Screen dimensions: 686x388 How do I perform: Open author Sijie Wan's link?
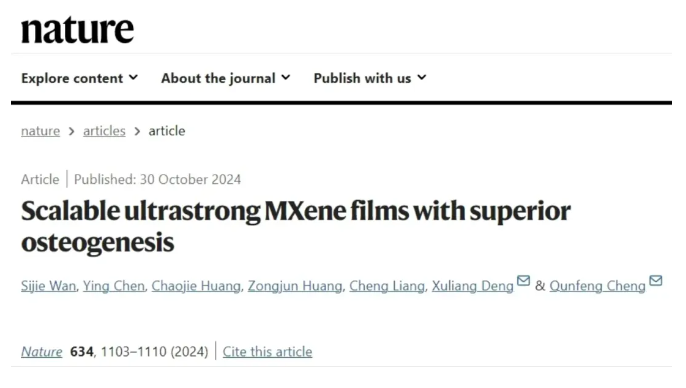pos(48,286)
